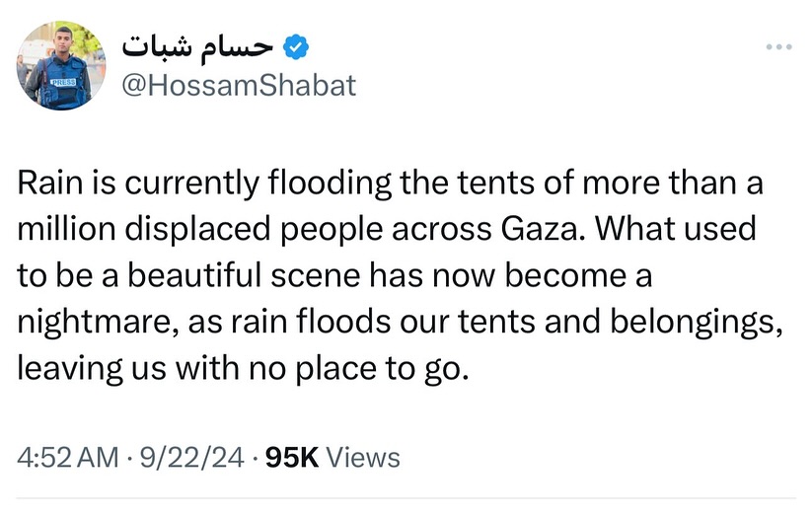The height and width of the screenshot is (518, 812).
Task: Open the @HossamShabat handle link
Action: click(x=237, y=87)
